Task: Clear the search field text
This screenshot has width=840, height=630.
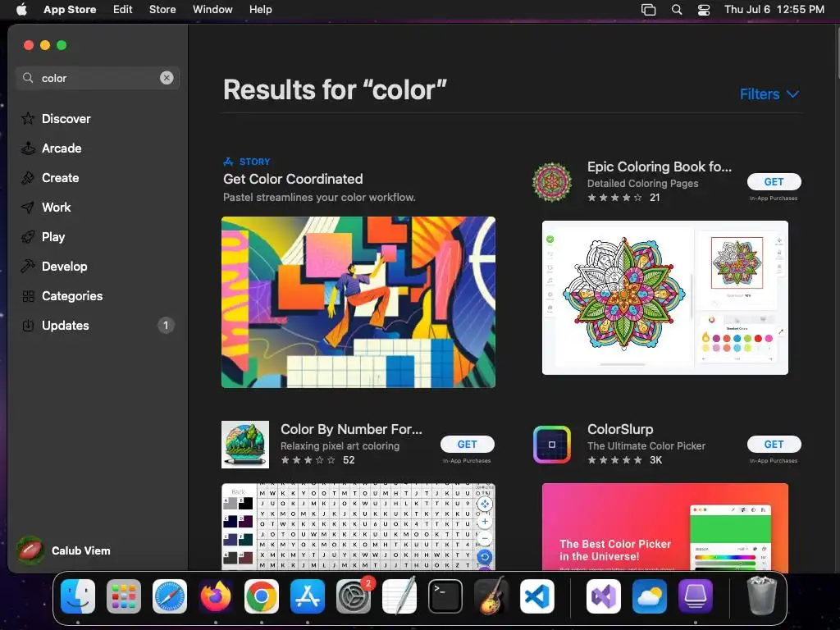Action: (167, 78)
